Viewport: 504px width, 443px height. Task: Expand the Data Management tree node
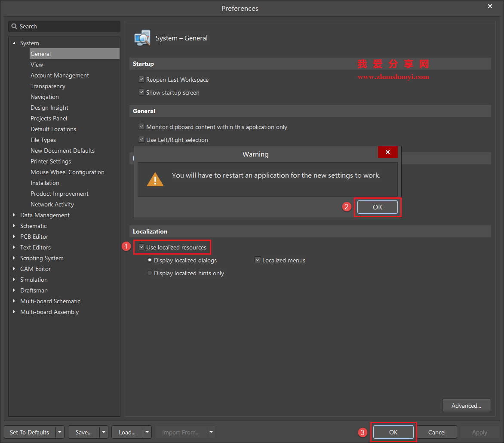(14, 215)
